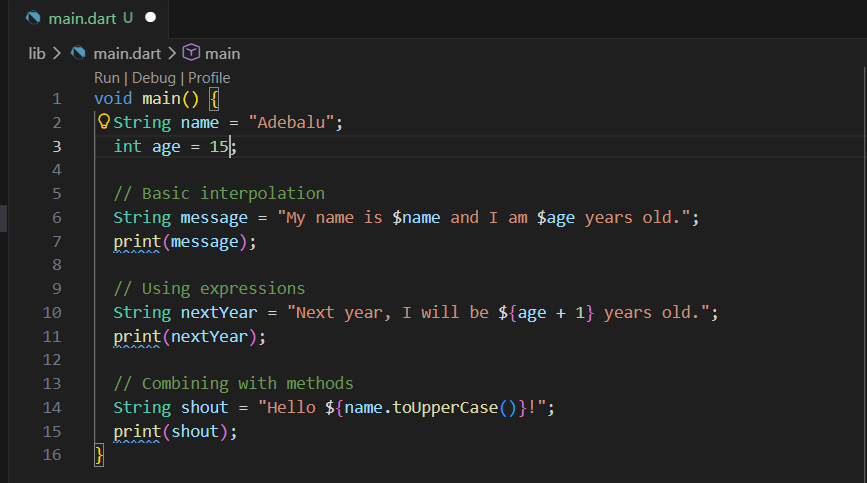Click the Profile code lens link
Image resolution: width=867 pixels, height=483 pixels.
click(x=209, y=78)
